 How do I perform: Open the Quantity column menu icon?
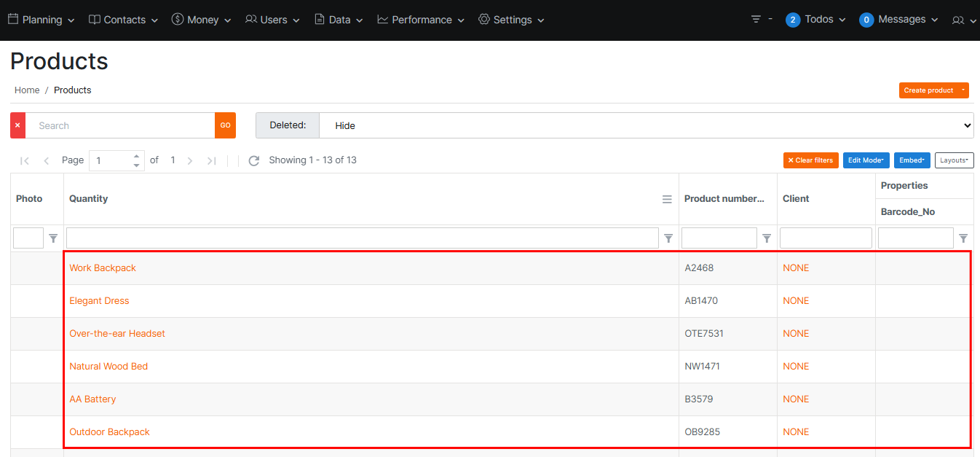click(x=667, y=199)
